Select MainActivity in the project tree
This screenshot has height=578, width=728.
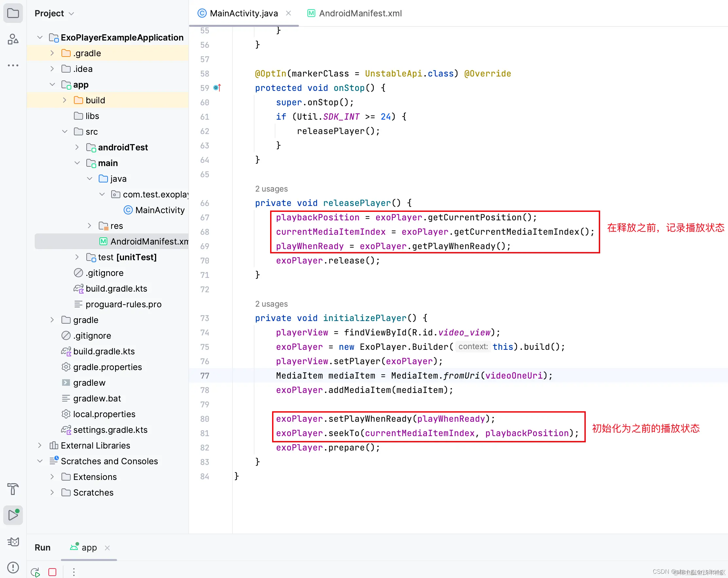tap(159, 210)
